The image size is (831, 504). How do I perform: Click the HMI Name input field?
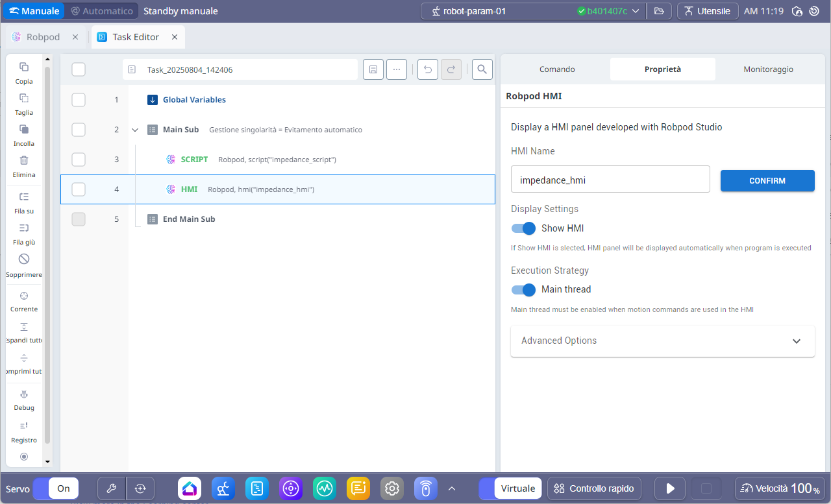point(610,180)
